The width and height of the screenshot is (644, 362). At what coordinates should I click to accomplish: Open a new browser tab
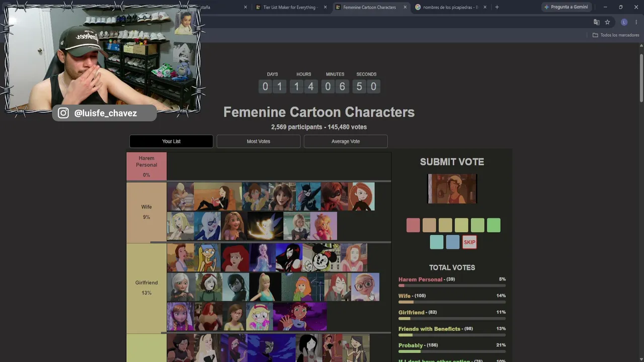(x=497, y=7)
